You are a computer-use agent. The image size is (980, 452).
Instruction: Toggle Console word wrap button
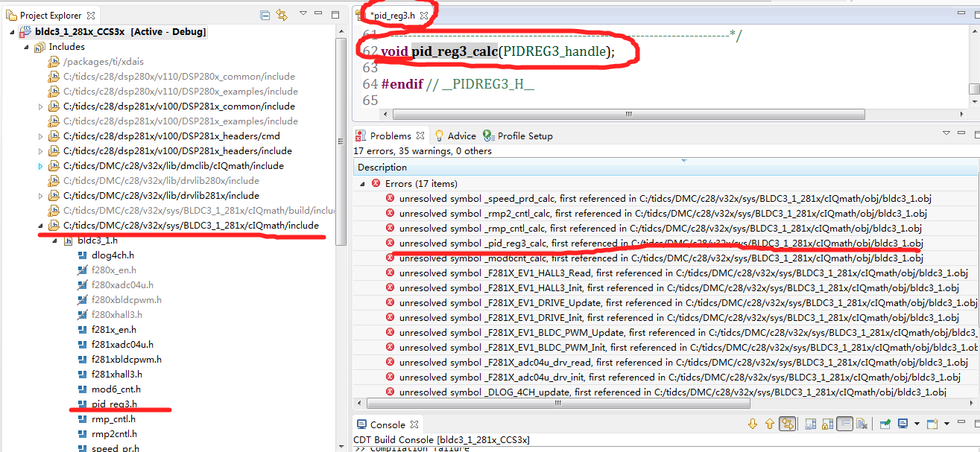(x=844, y=424)
